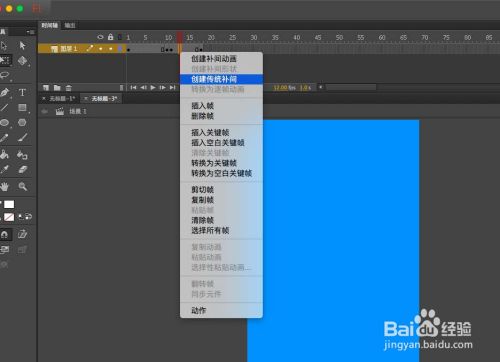Choose 插入空白关键帧 from context menu
This screenshot has width=500, height=362.
tap(221, 143)
